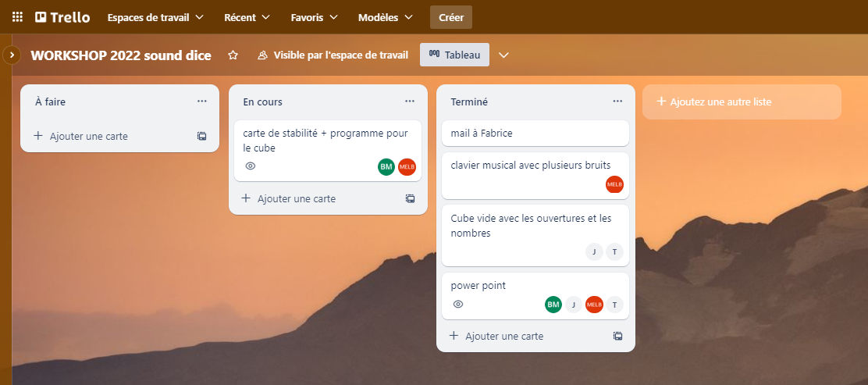The width and height of the screenshot is (868, 385).
Task: Create from template in Terminé list
Action: [x=617, y=336]
